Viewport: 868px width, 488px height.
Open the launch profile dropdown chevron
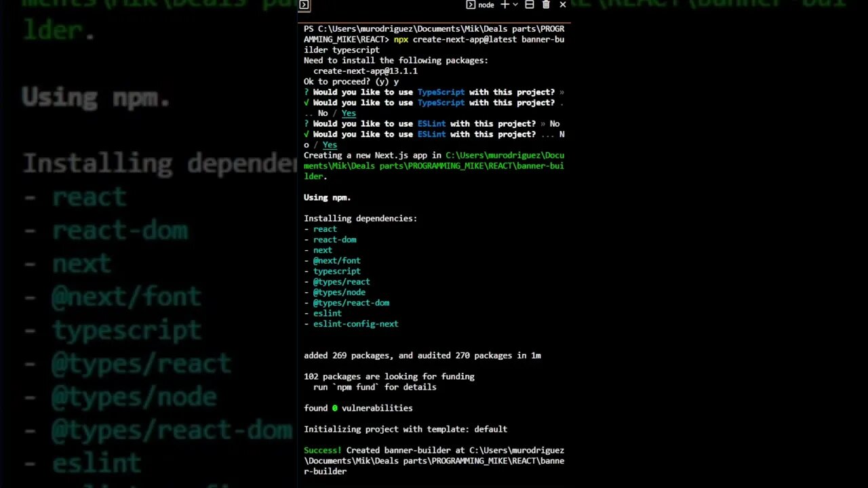[515, 5]
